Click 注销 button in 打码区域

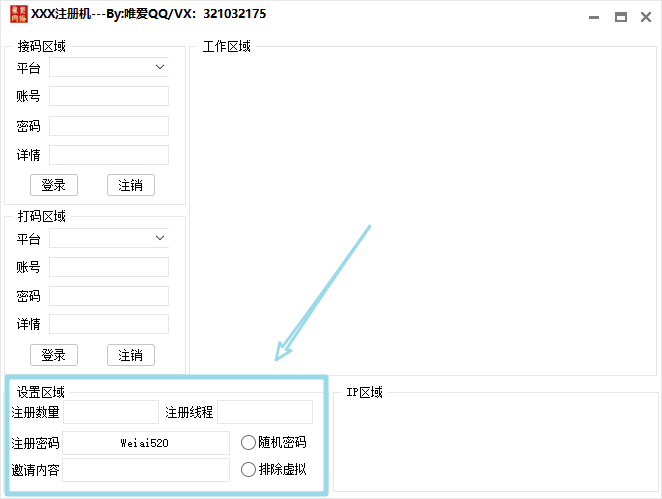131,355
